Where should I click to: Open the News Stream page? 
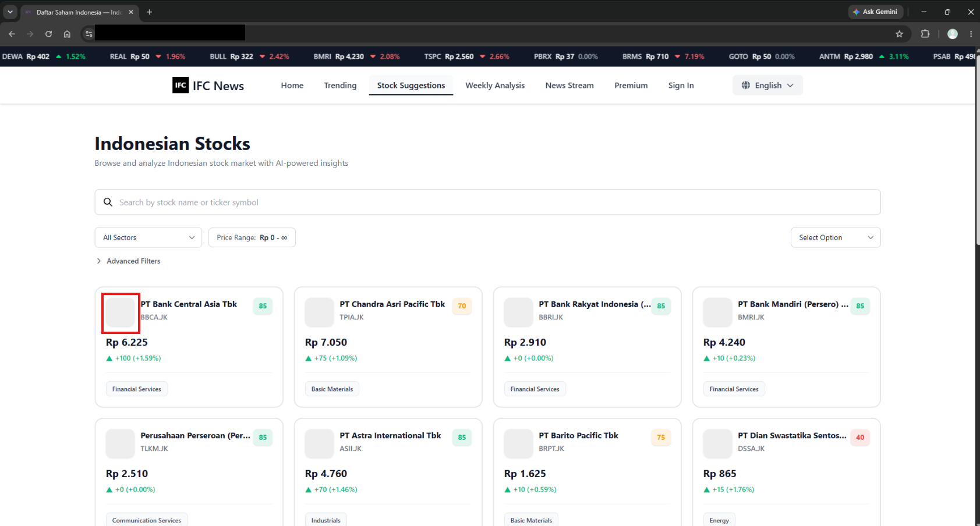coord(569,85)
